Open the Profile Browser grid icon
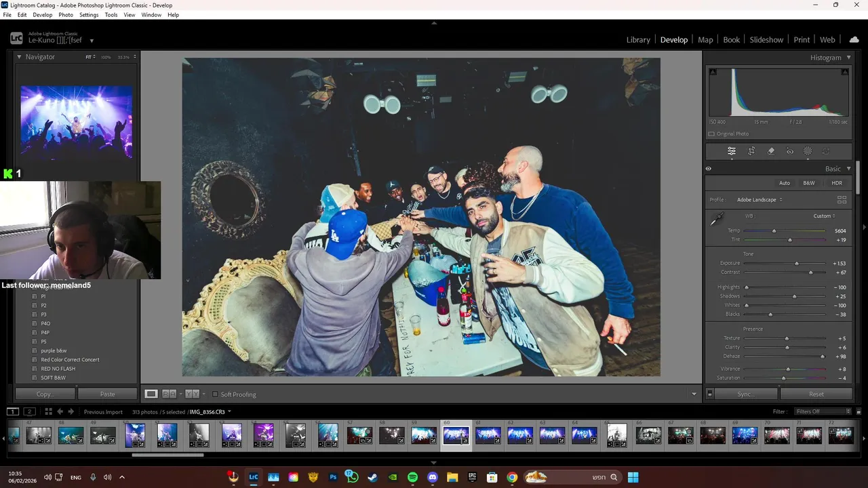The height and width of the screenshot is (488, 868). tap(842, 200)
